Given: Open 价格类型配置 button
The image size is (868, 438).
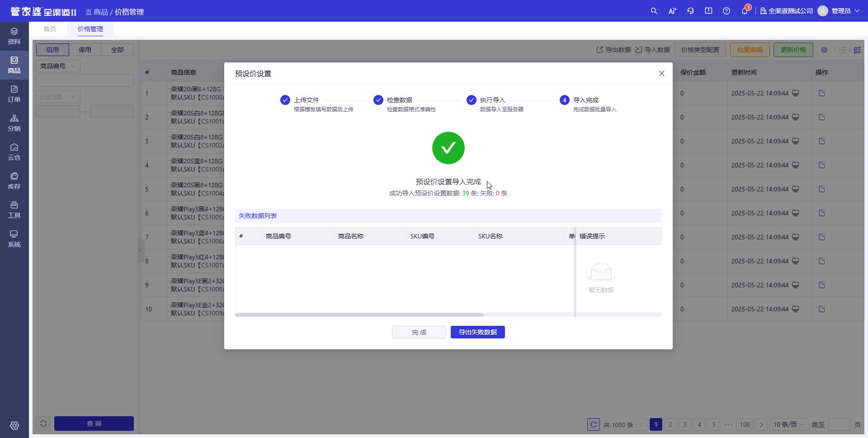Looking at the screenshot, I should click(700, 50).
